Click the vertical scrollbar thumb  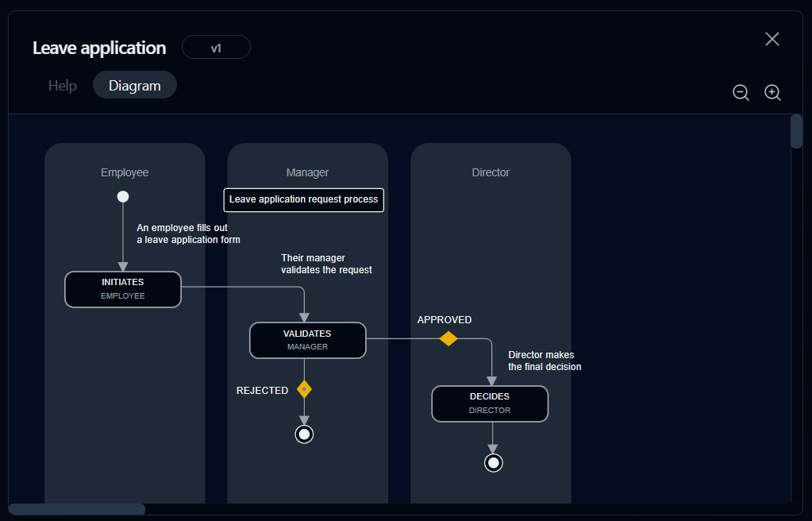pos(796,132)
